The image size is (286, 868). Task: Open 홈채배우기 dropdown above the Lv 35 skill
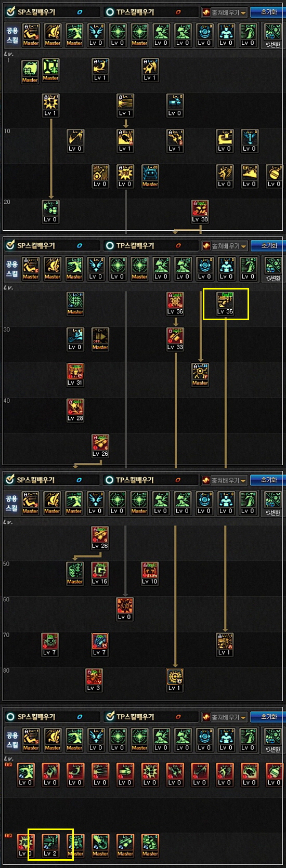click(x=225, y=245)
